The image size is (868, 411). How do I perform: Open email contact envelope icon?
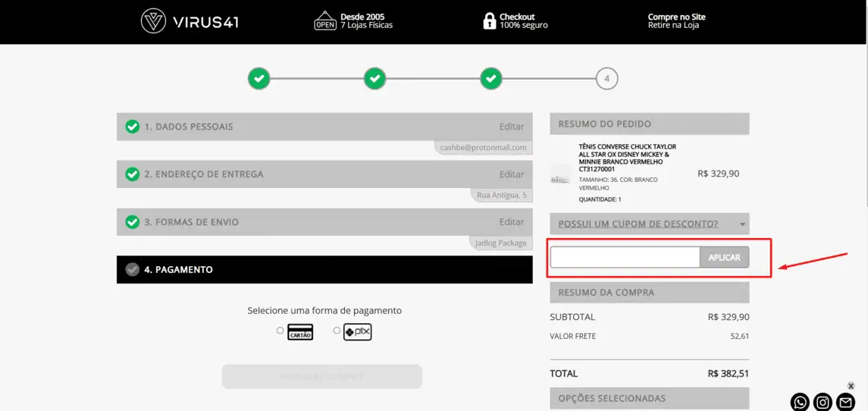[x=845, y=402]
